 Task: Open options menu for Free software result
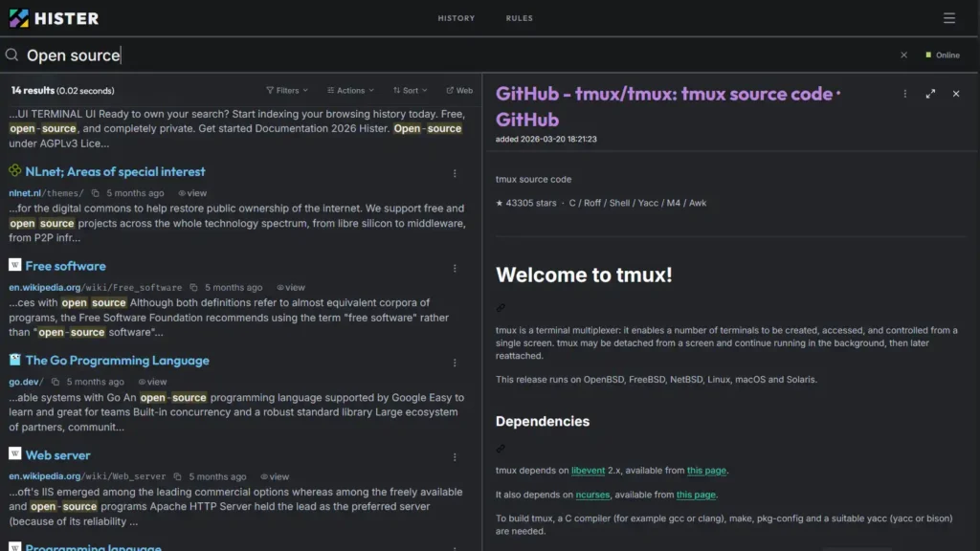[x=455, y=268]
